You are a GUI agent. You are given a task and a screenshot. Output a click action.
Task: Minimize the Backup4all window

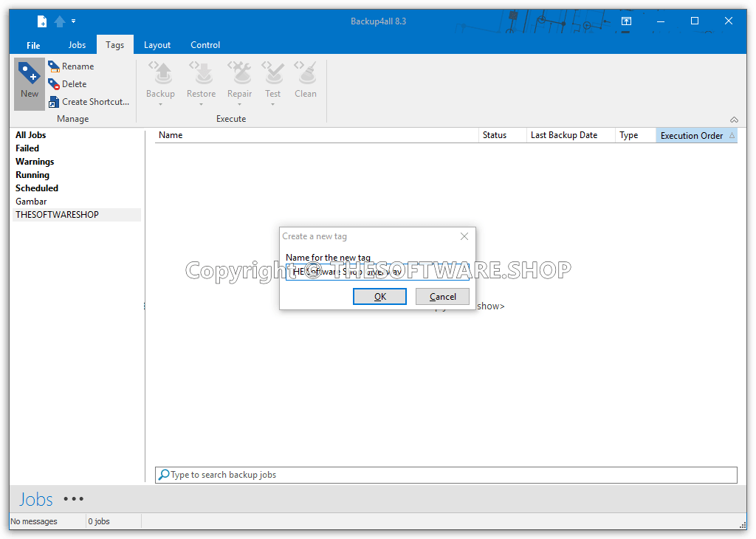pyautogui.click(x=661, y=21)
